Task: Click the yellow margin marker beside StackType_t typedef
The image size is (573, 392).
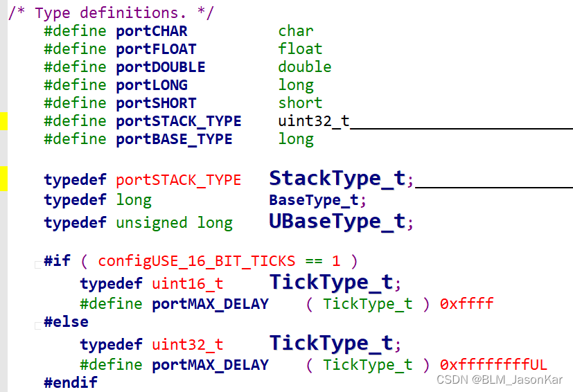Action: (x=3, y=179)
